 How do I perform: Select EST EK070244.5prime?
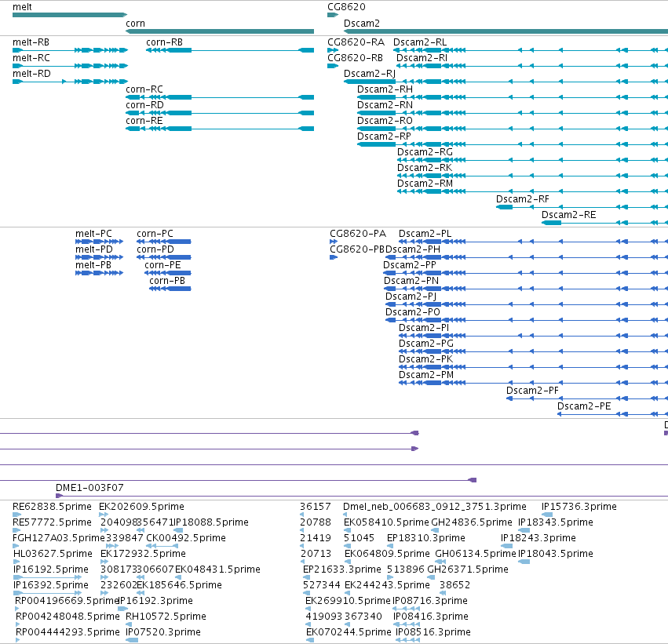(349, 632)
